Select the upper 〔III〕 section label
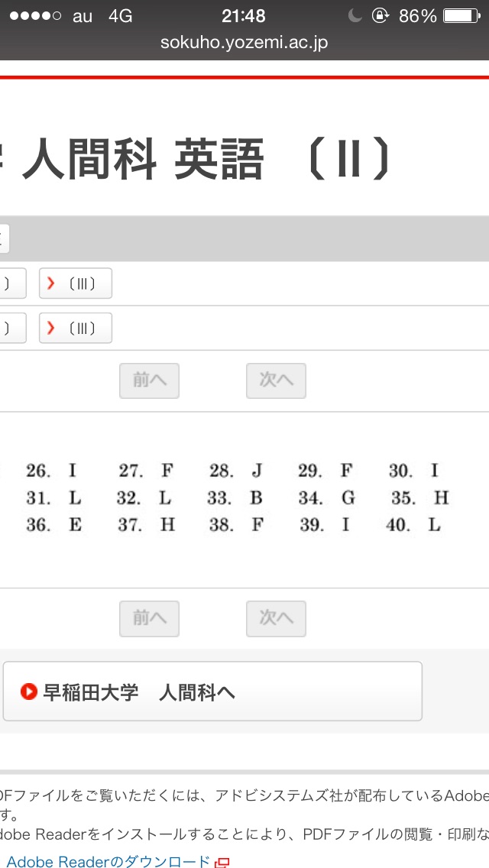The width and height of the screenshot is (489, 868). pos(82,283)
